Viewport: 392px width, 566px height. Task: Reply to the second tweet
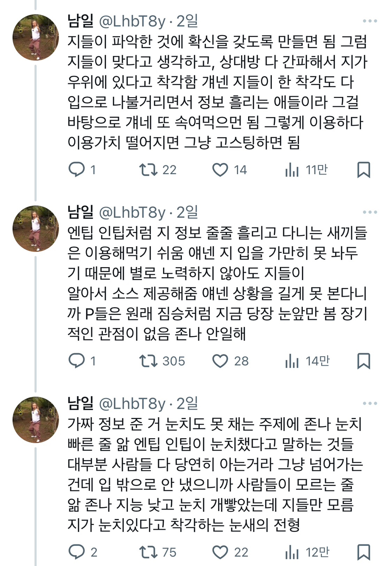pos(78,360)
